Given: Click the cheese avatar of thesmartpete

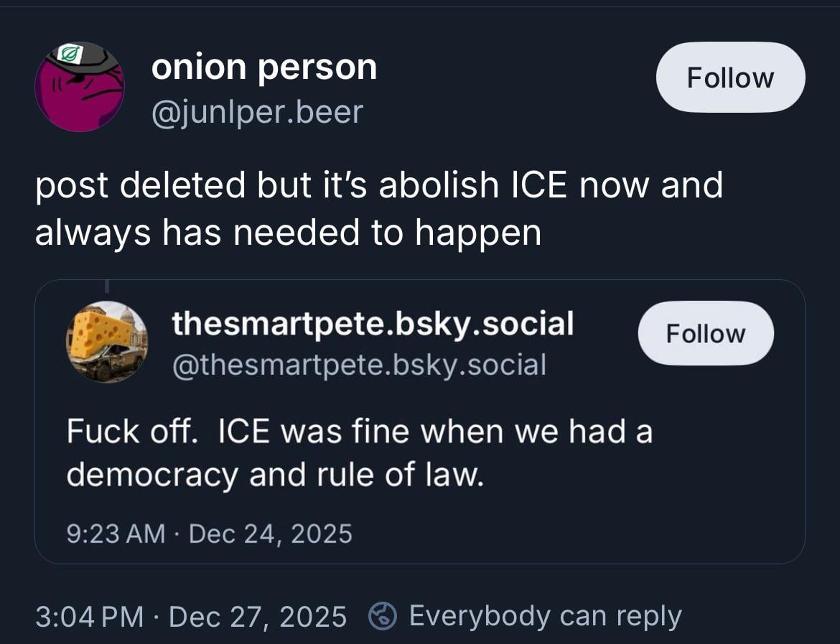Looking at the screenshot, I should point(107,341).
